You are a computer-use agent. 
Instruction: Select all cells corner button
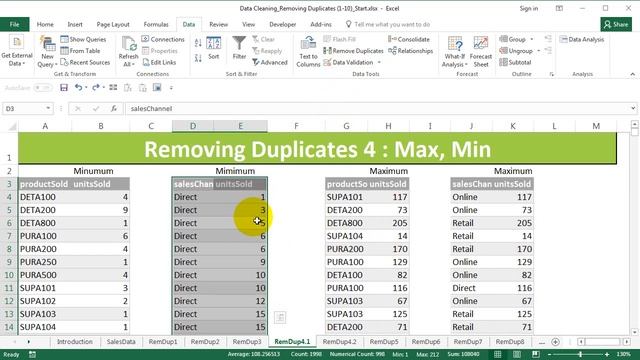click(11, 126)
